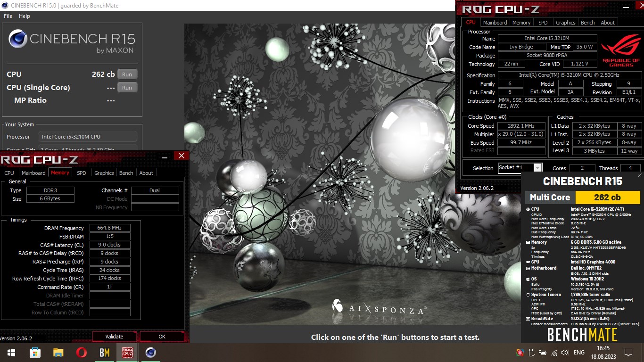The width and height of the screenshot is (644, 362).
Task: Check the battery tray icon
Action: (x=543, y=353)
